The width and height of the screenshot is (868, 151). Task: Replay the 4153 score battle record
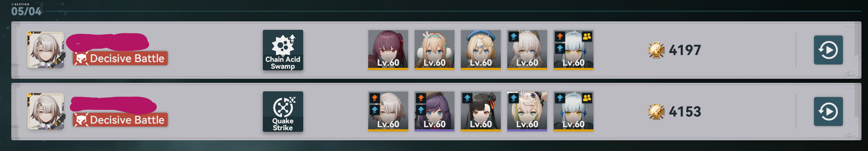pyautogui.click(x=828, y=112)
